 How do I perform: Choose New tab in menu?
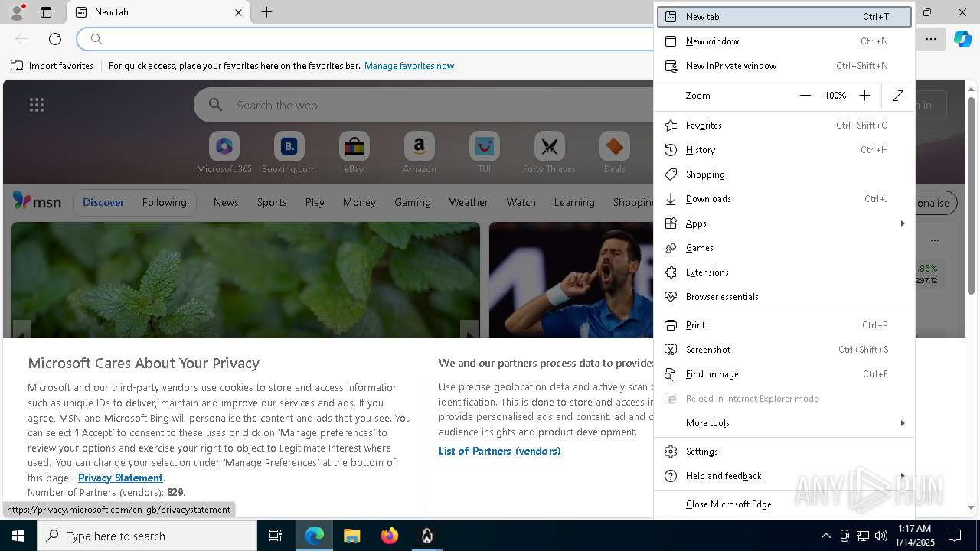point(785,16)
